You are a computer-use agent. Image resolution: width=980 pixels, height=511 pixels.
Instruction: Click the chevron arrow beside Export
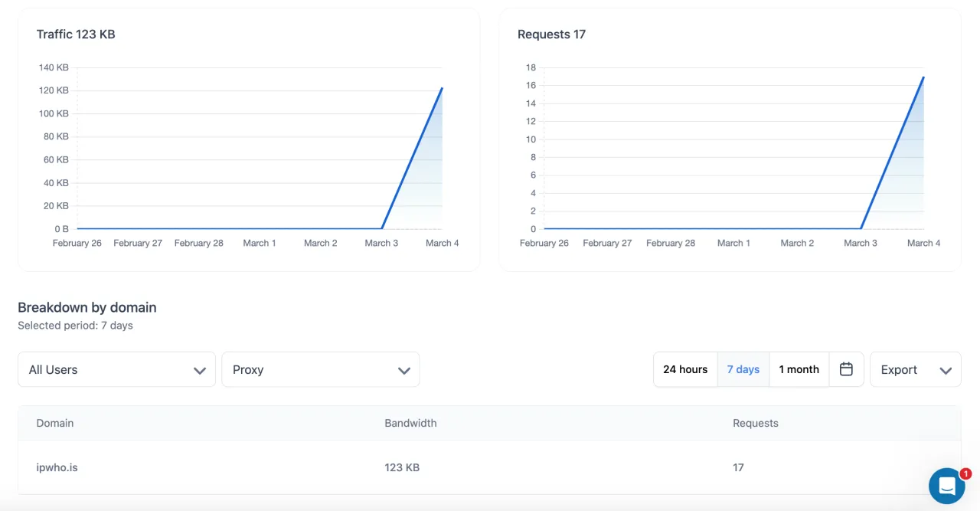[x=946, y=371]
